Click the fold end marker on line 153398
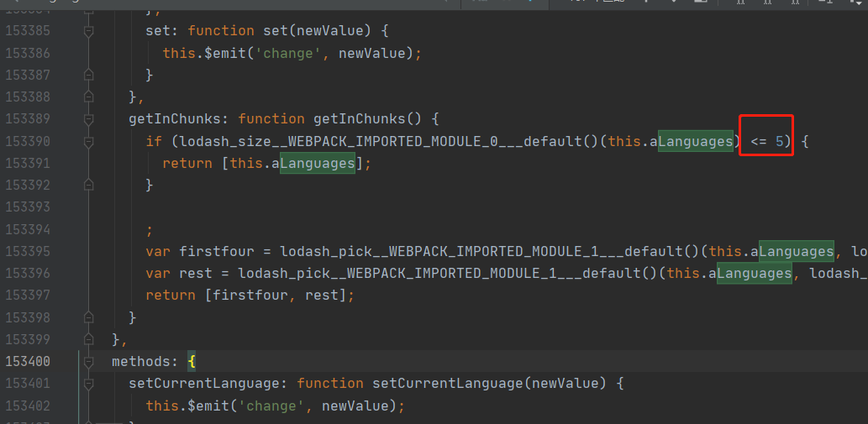Viewport: 868px width, 424px height. click(x=89, y=317)
